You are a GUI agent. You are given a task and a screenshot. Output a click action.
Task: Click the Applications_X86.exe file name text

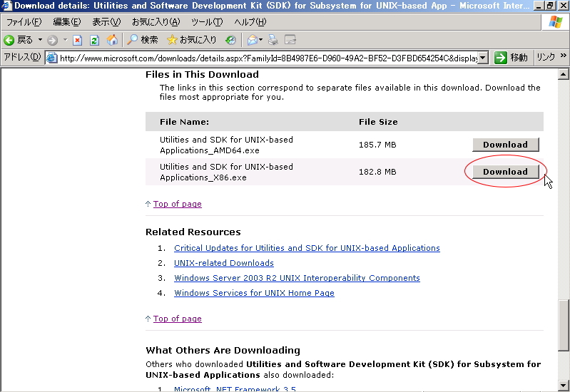tap(203, 177)
